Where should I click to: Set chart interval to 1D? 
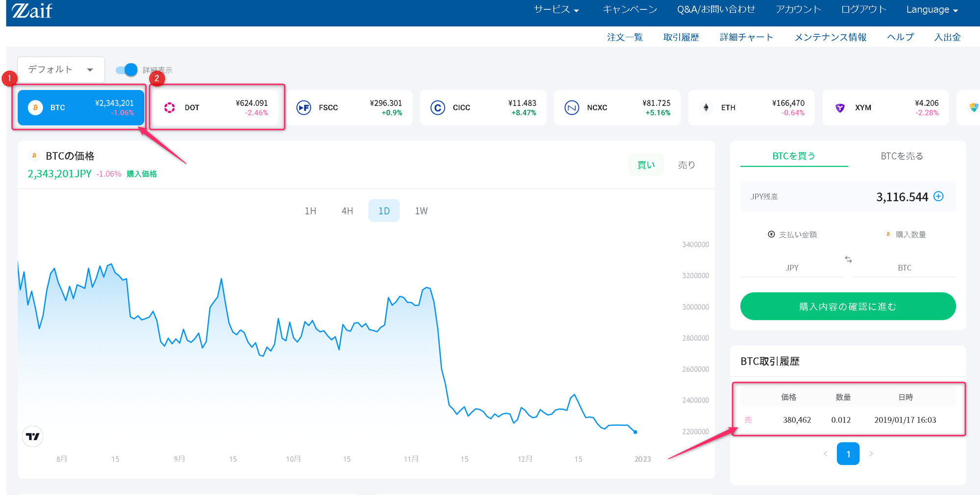coord(384,211)
